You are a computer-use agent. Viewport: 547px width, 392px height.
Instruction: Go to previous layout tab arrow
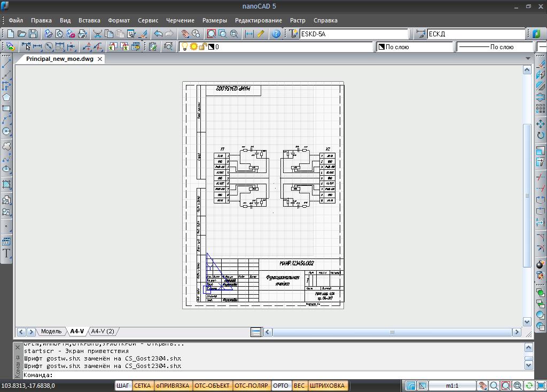[x=21, y=332]
